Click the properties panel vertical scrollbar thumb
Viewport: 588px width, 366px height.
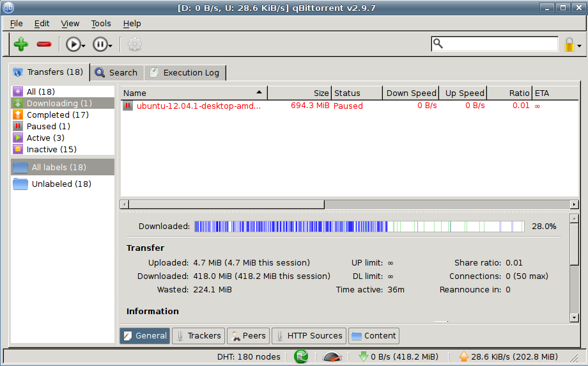coord(574,244)
